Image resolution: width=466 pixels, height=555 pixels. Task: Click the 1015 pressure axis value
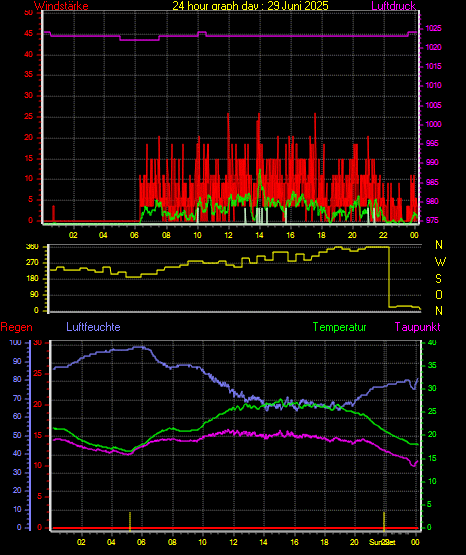tap(433, 67)
